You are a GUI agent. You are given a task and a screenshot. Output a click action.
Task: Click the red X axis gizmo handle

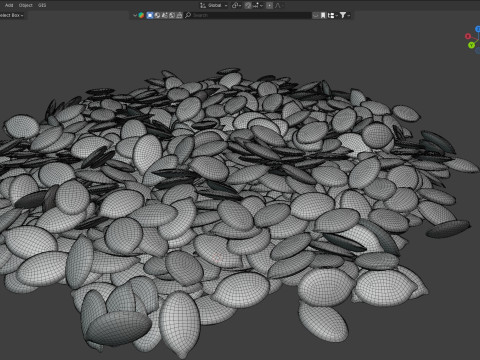click(x=468, y=36)
